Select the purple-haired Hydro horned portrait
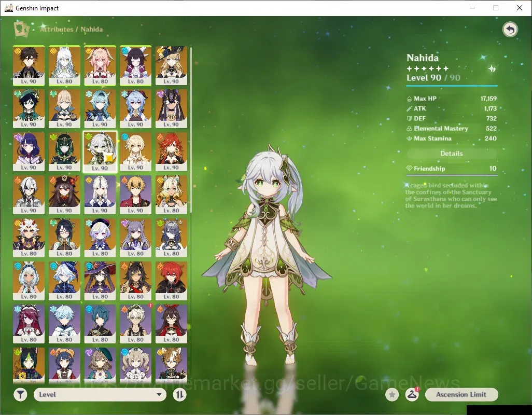 (136, 65)
